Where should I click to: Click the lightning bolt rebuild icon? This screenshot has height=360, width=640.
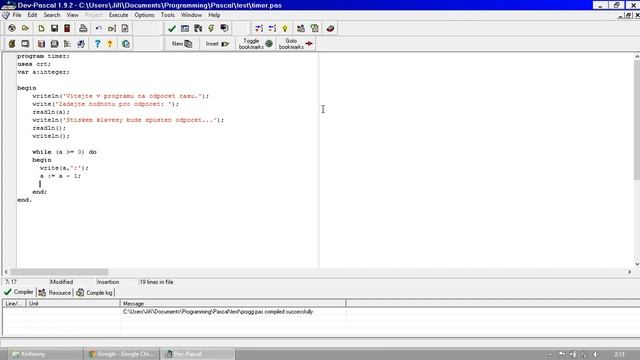tap(211, 28)
